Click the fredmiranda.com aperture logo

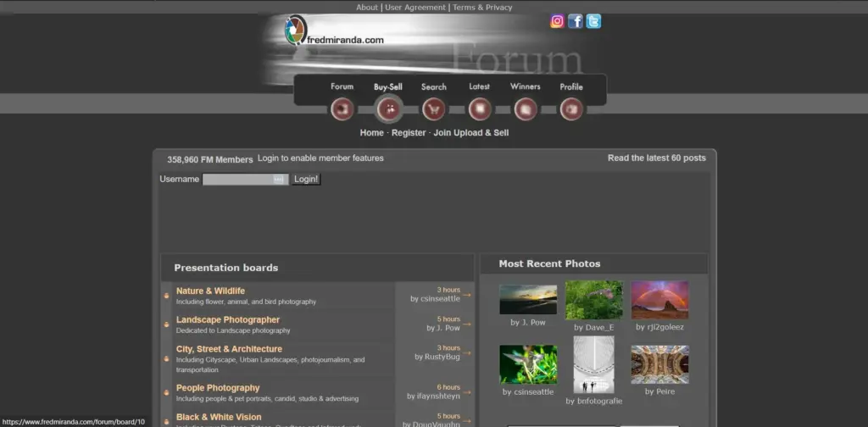pos(296,30)
